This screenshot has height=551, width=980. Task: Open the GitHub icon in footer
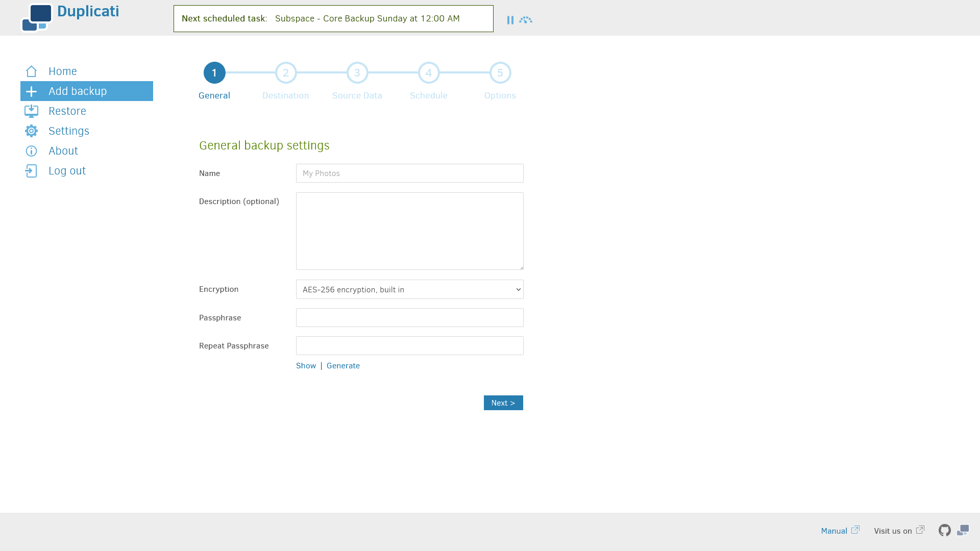[945, 531]
